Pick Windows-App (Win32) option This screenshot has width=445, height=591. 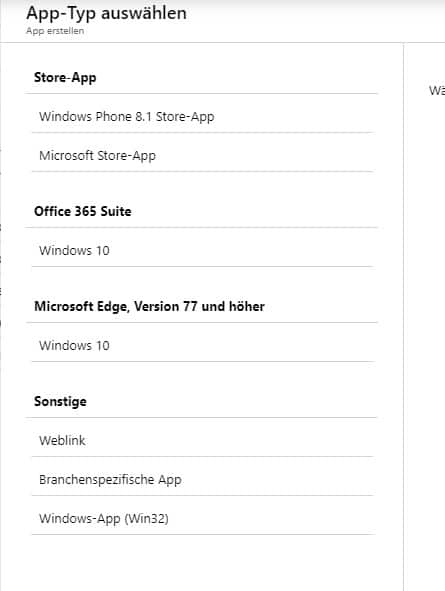(203, 519)
